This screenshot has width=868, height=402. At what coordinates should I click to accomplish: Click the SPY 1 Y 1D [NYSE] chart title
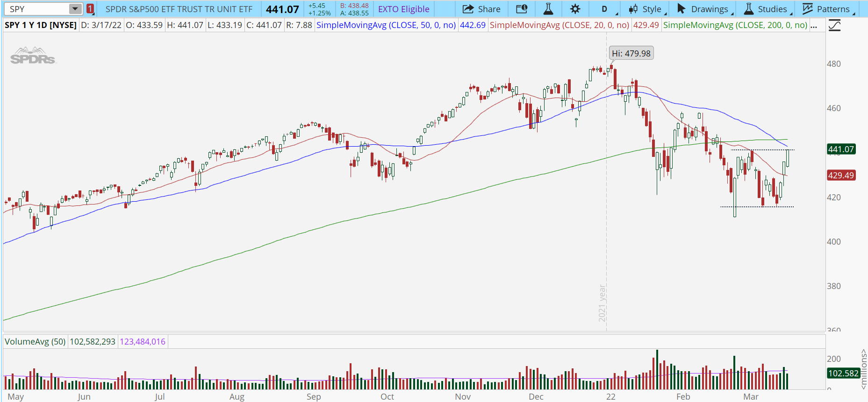click(41, 25)
